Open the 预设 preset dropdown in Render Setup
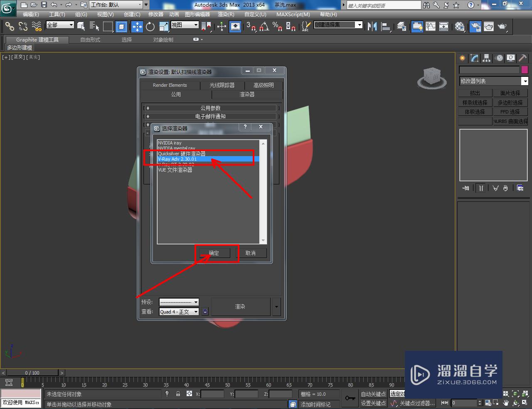The image size is (532, 409). pos(179,302)
